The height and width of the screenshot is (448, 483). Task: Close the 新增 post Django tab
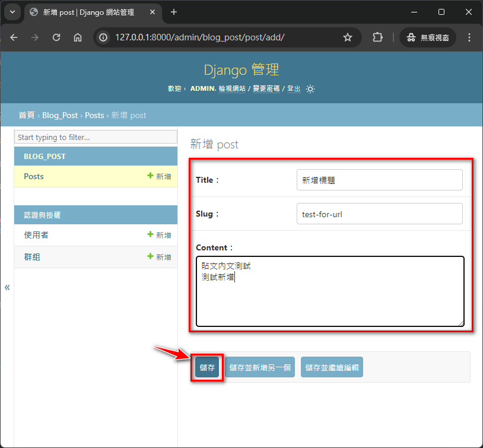tap(152, 12)
